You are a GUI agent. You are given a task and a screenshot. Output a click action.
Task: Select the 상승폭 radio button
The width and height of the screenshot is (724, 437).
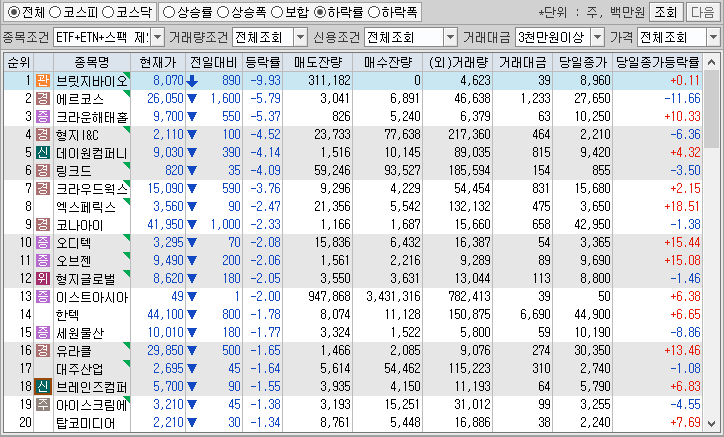pos(223,12)
